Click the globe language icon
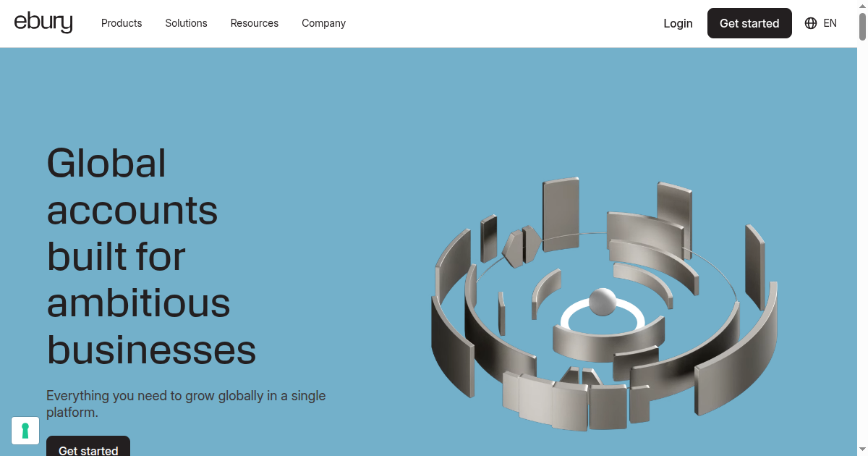The image size is (868, 456). coord(811,23)
